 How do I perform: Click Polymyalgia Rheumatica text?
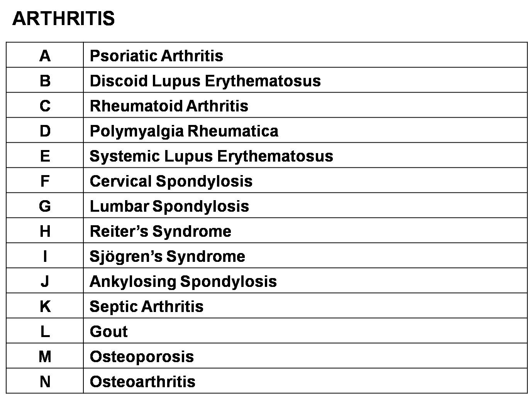184,131
